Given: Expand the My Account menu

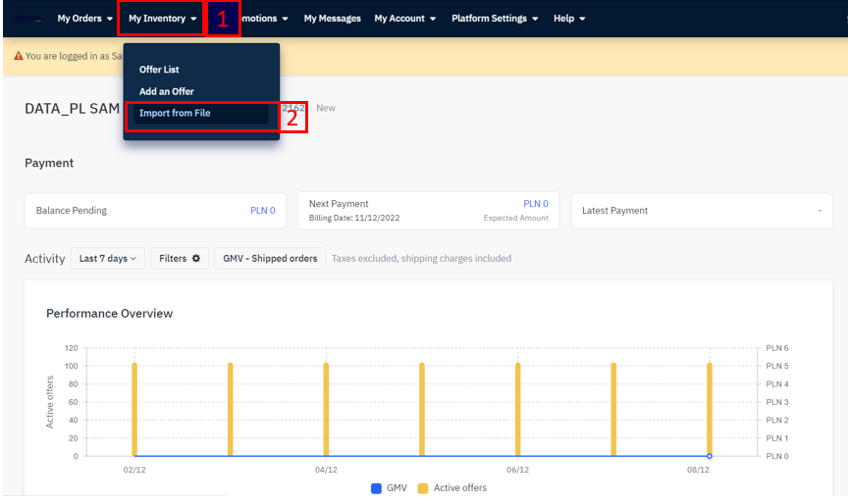Looking at the screenshot, I should click(x=405, y=19).
